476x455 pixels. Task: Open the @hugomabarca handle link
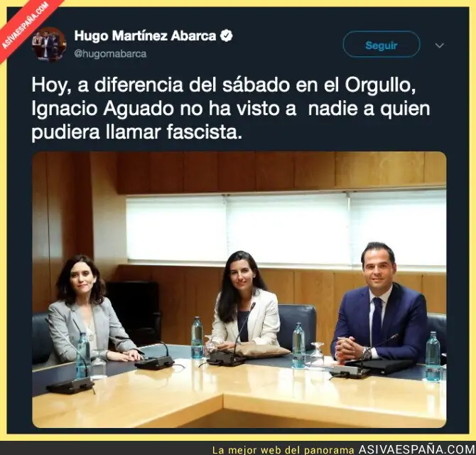click(110, 54)
